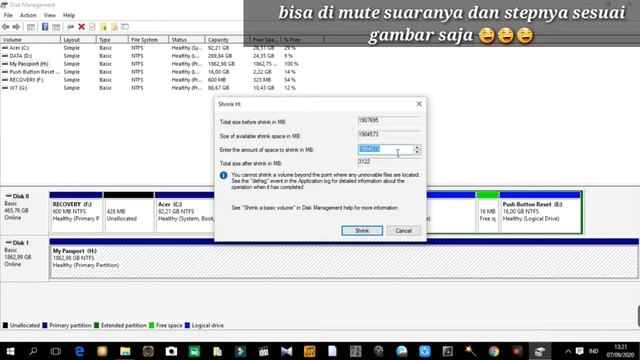Select the Acer (C:) volume row
The height and width of the screenshot is (360, 640).
pyautogui.click(x=150, y=48)
